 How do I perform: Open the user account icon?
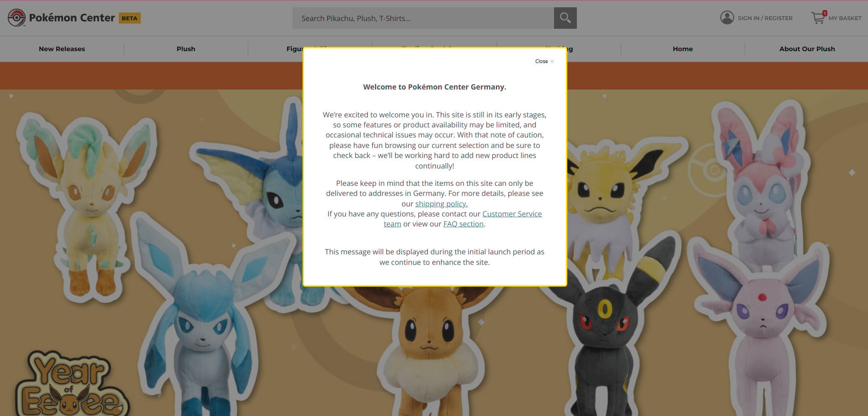[727, 18]
